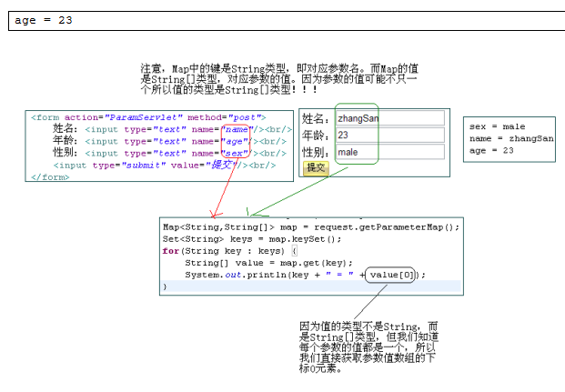Click the 'sex = male' output line
The width and height of the screenshot is (565, 392).
498,126
